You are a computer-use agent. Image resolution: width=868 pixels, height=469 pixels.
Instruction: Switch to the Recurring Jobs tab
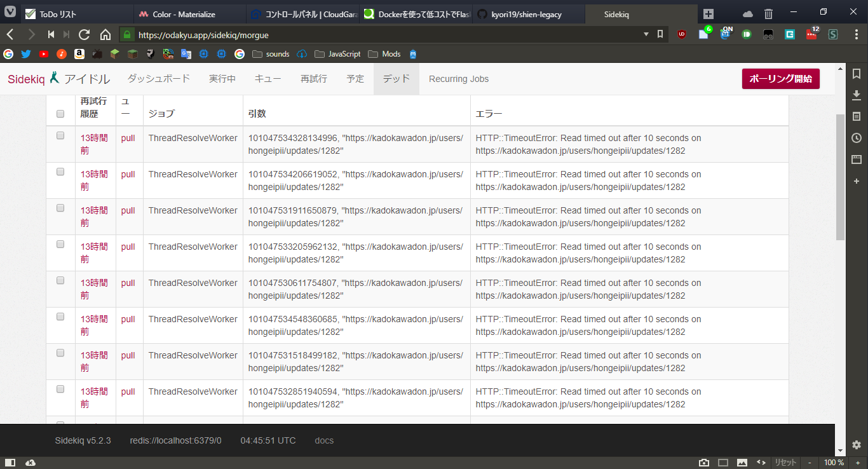[x=459, y=79]
